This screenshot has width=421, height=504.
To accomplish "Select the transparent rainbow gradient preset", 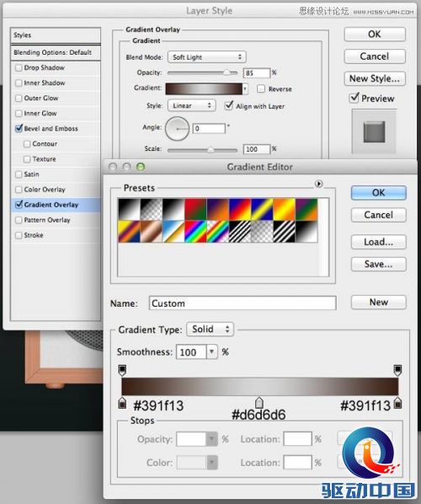I will click(218, 232).
